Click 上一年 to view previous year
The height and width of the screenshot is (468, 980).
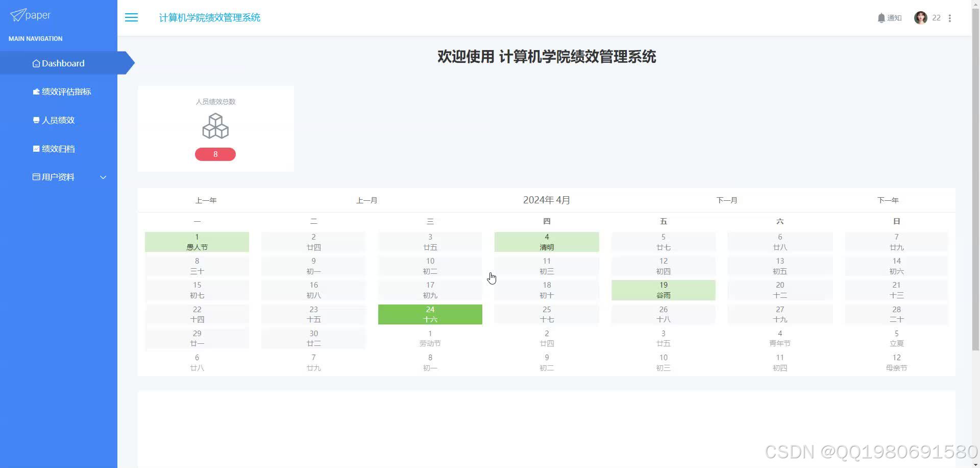[206, 200]
